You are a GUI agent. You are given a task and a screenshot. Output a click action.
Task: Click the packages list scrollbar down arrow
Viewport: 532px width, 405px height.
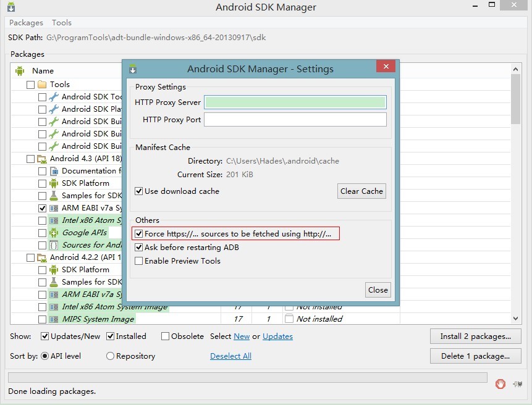pos(515,319)
